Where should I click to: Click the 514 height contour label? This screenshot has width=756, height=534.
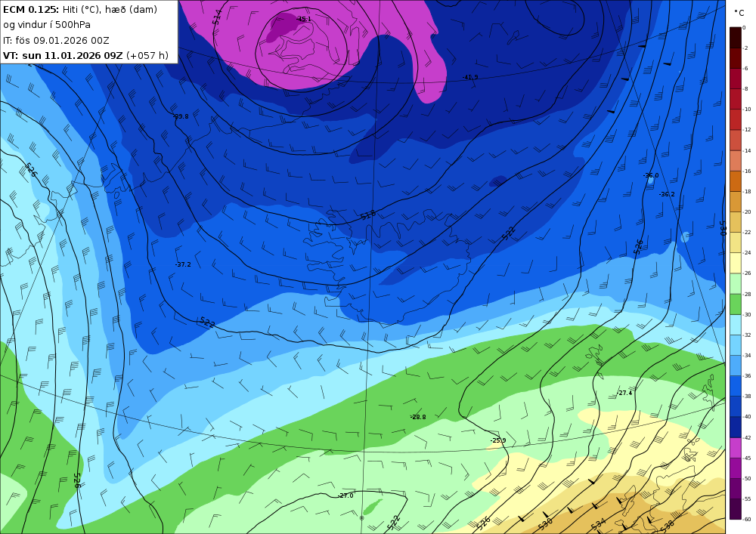(x=218, y=17)
